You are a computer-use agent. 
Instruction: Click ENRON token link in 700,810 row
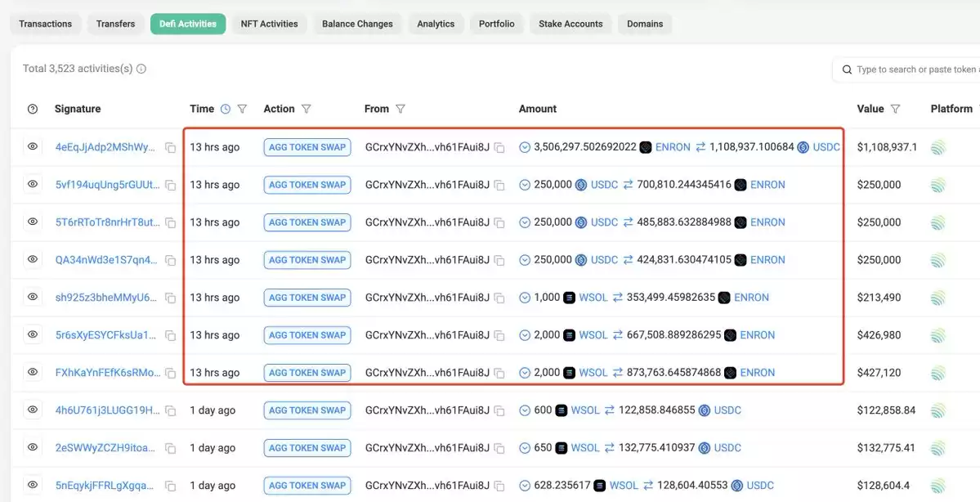(x=767, y=185)
